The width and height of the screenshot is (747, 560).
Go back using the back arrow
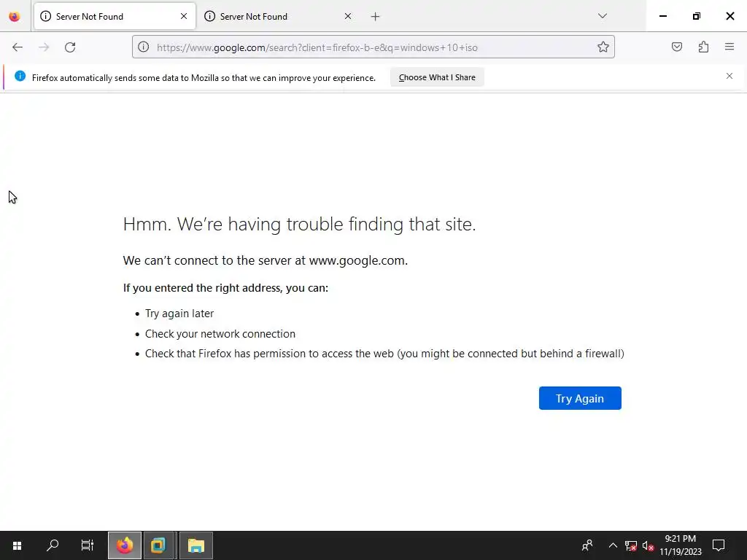(x=18, y=47)
